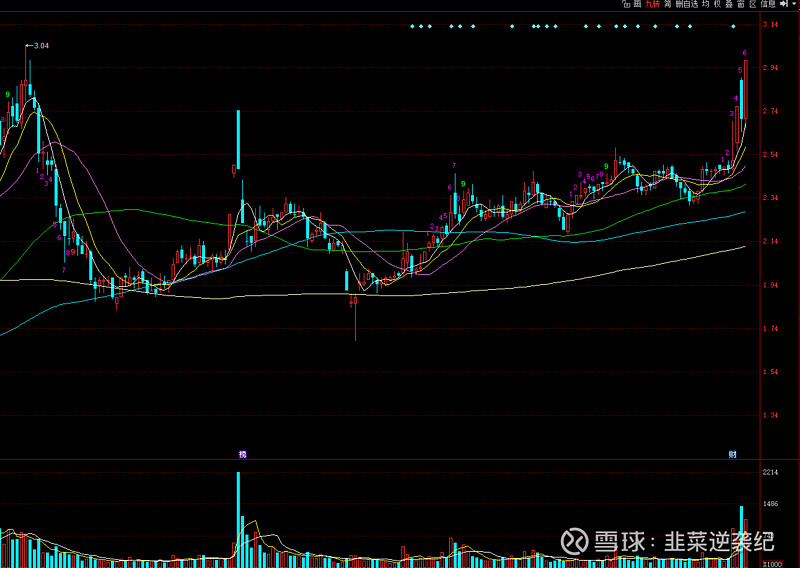Expand the dropdown arrow at top-right corner
Screen dimensions: 800x568
tap(794, 4)
